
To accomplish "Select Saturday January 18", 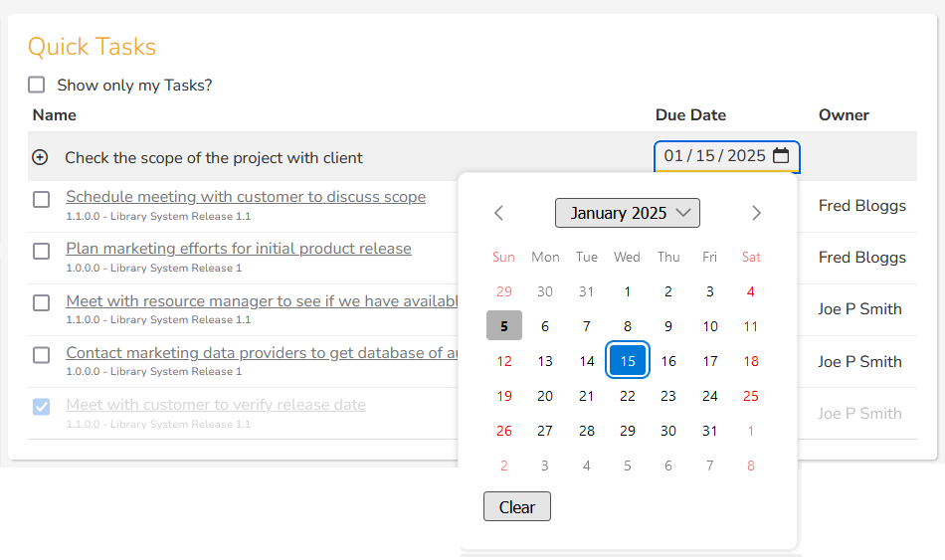I will pos(751,361).
